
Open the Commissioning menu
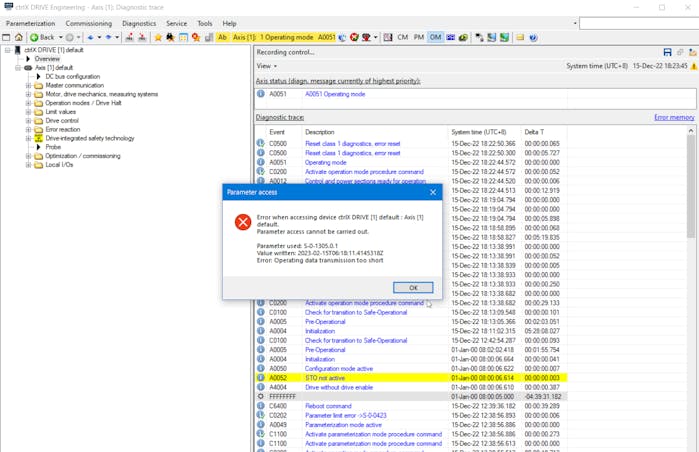[x=89, y=23]
